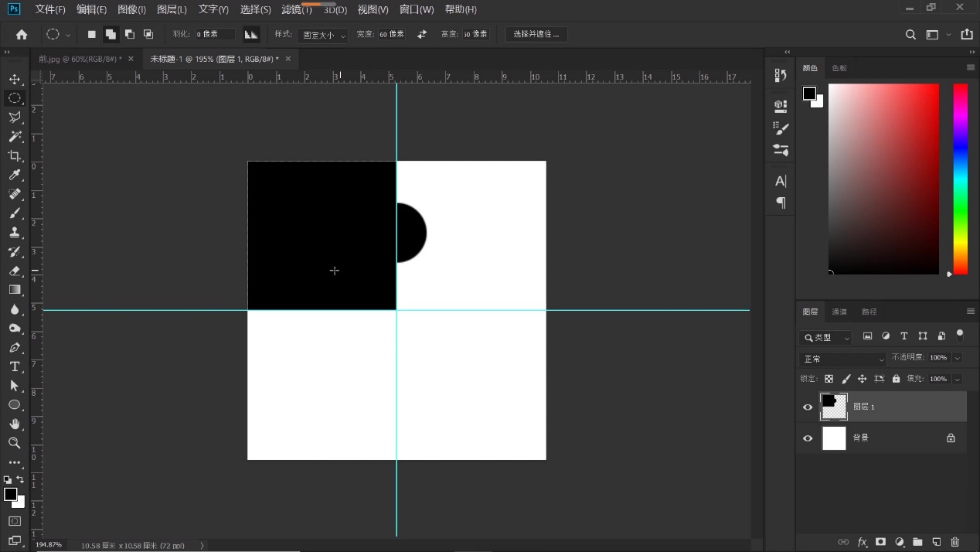Click the rainbow hue slider strip
Viewport: 980px width, 552px height.
[x=960, y=178]
